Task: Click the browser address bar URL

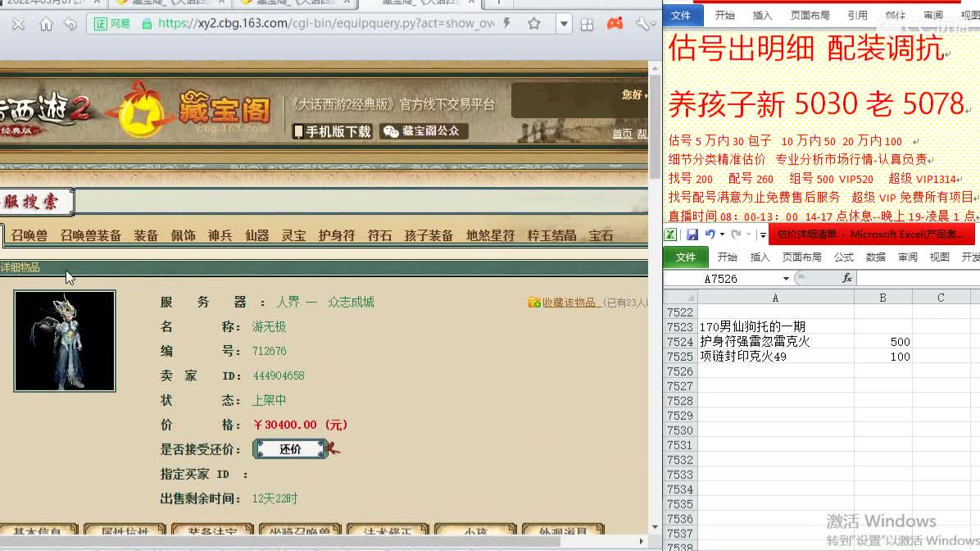Action: pos(325,24)
